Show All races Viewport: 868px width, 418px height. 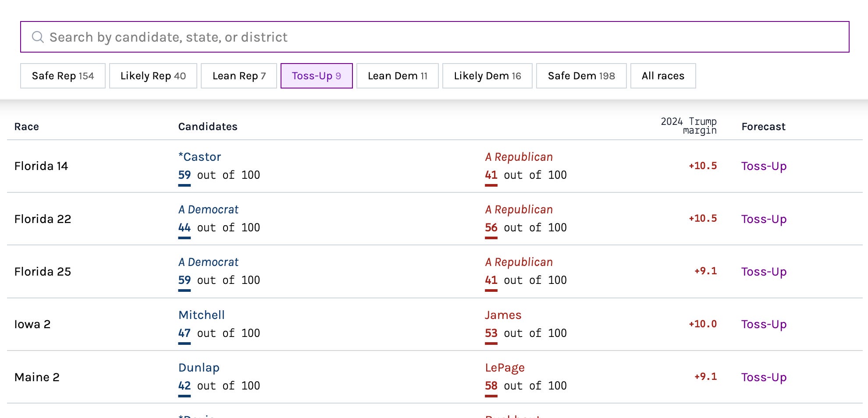[x=663, y=76]
